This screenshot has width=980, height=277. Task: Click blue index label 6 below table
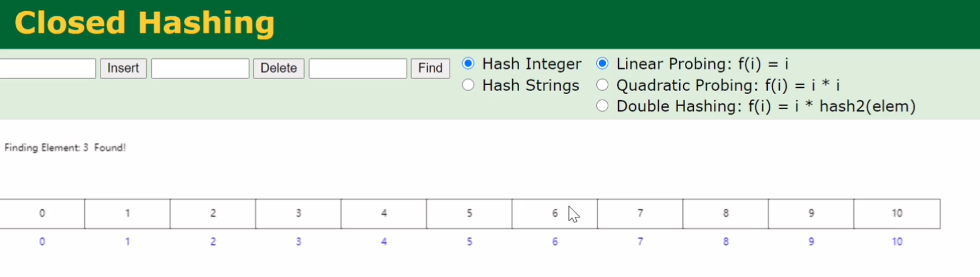tap(554, 242)
